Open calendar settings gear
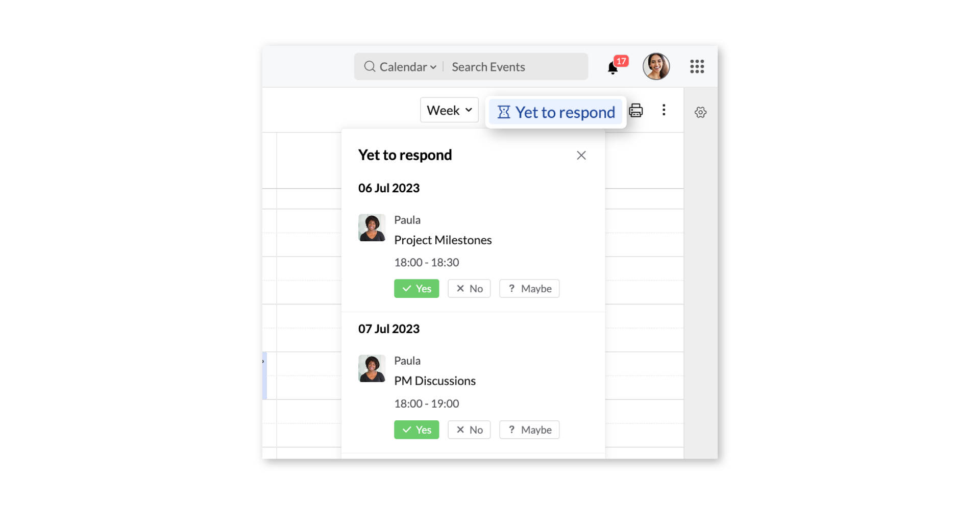980x505 pixels. (700, 112)
